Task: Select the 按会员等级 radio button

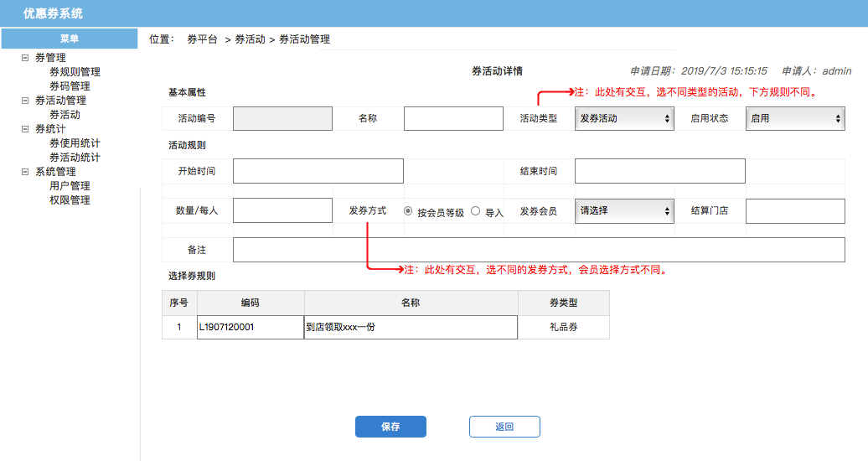Action: (x=409, y=211)
